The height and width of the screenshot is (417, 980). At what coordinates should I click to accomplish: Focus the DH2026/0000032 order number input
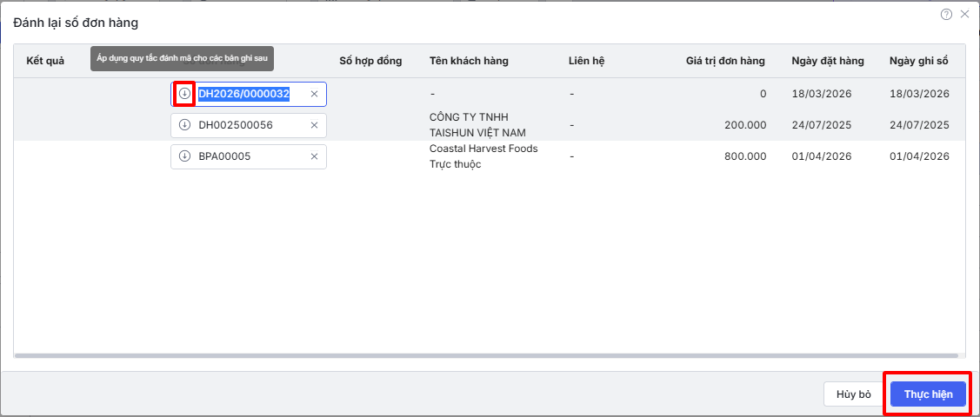(x=248, y=94)
